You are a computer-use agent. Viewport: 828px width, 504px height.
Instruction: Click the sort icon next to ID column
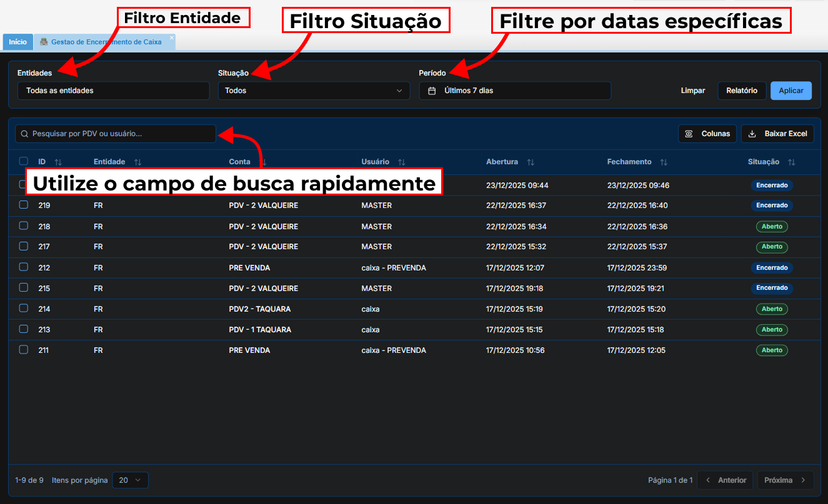58,162
